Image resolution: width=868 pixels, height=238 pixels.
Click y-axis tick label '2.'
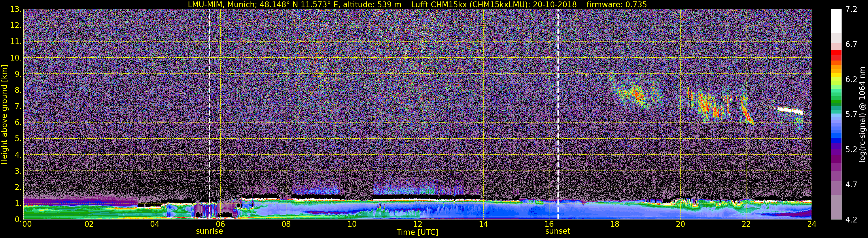[18, 187]
